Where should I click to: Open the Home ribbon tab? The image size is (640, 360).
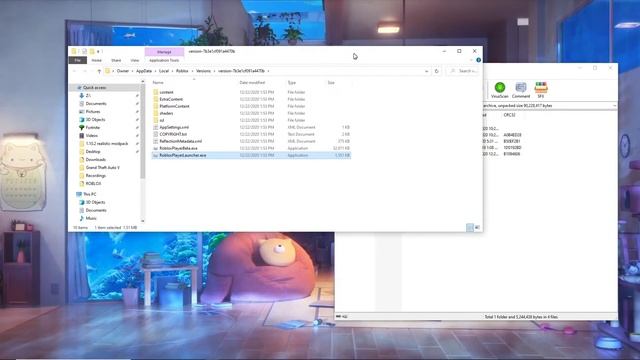97,60
